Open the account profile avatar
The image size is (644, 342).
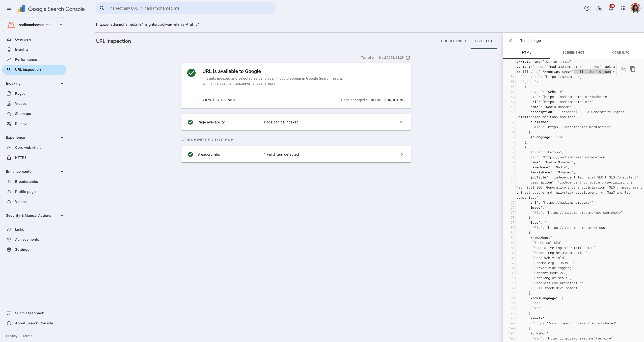pyautogui.click(x=635, y=8)
